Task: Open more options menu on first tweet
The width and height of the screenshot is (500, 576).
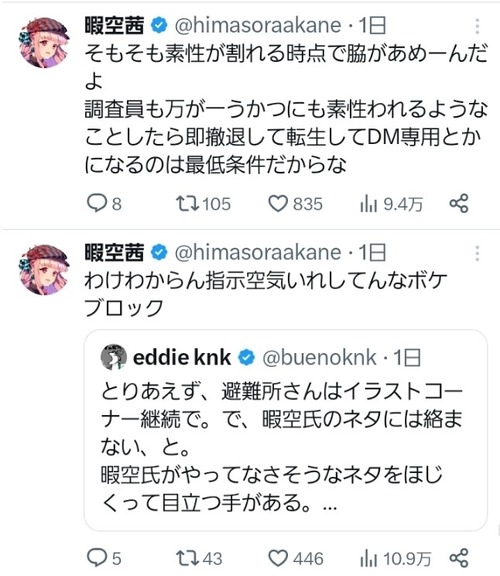Action: click(477, 26)
